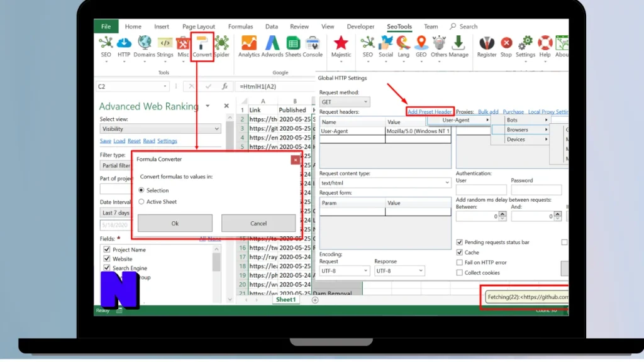644x362 pixels.
Task: Open the Majestic star connector
Action: pos(341,47)
